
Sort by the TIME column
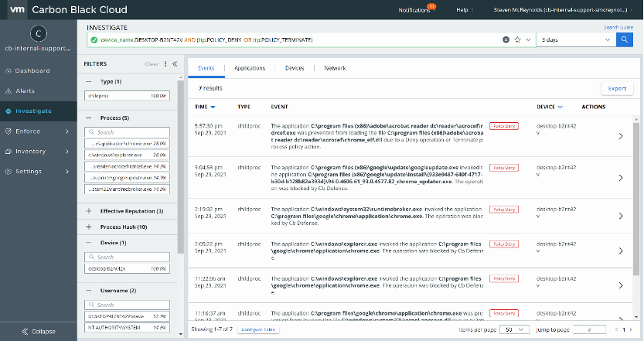point(205,107)
